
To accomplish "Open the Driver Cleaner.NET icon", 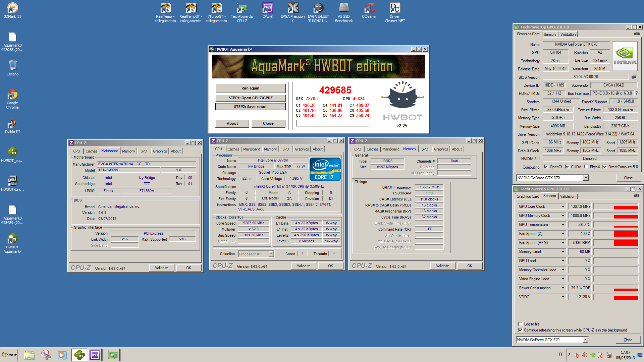I will [395, 12].
